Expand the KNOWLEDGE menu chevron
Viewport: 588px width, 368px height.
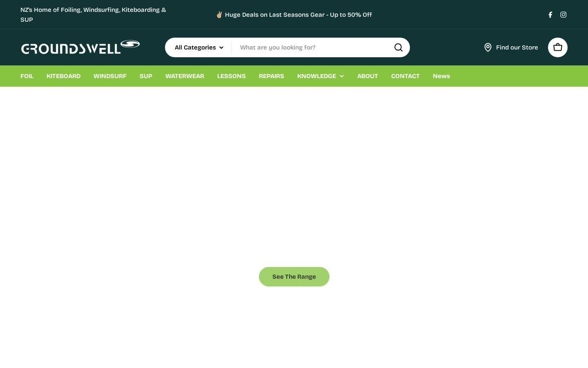point(342,76)
